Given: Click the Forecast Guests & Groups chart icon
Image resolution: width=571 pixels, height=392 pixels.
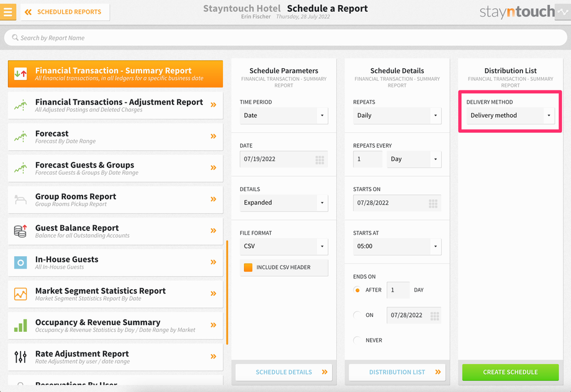Looking at the screenshot, I should point(20,168).
